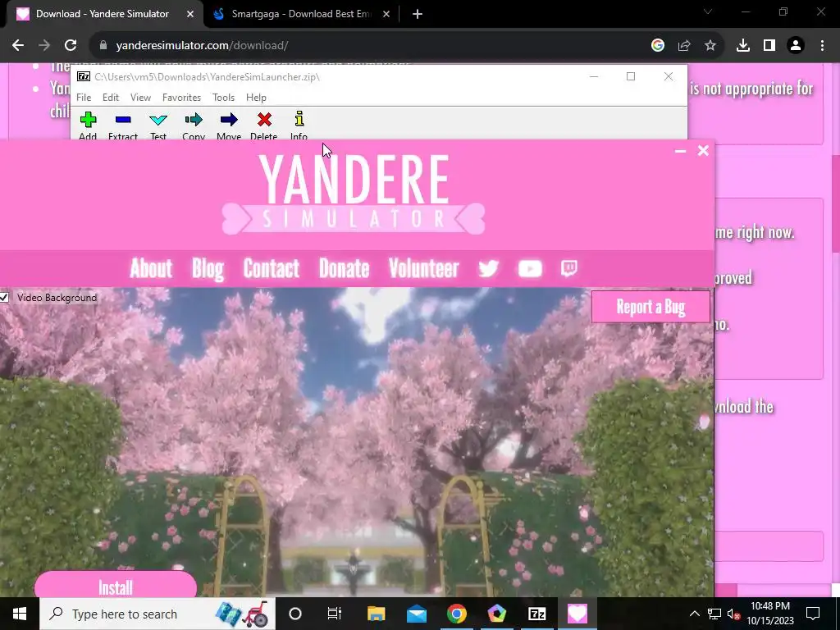The height and width of the screenshot is (630, 840).
Task: Click the Donate link in the launcher
Action: tap(344, 268)
